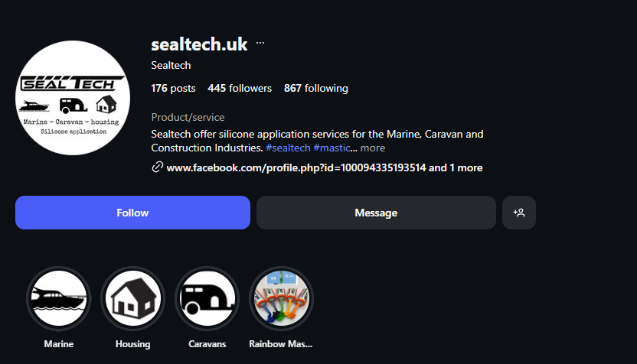The width and height of the screenshot is (637, 364).
Task: Click the Product/service category label
Action: 188,117
